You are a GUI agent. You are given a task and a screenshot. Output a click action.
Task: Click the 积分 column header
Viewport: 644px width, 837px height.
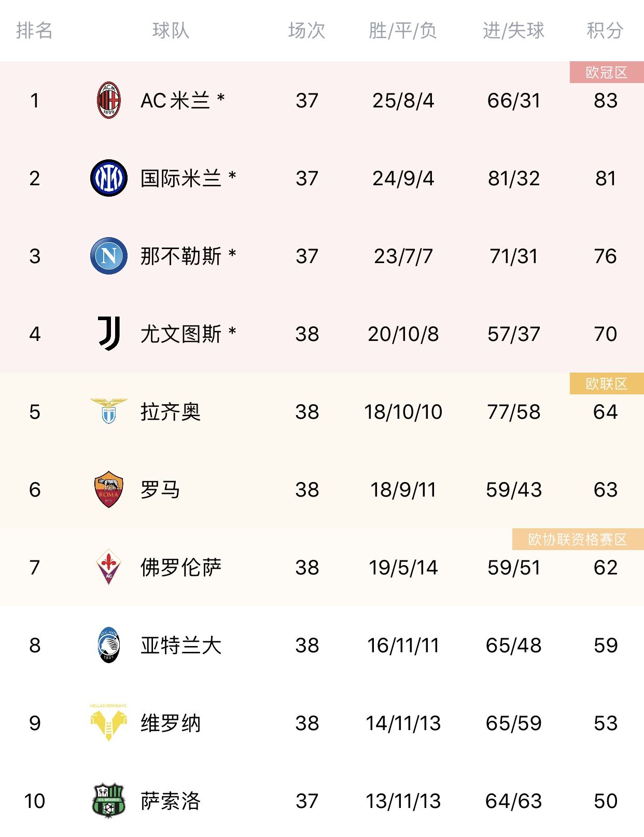(605, 31)
